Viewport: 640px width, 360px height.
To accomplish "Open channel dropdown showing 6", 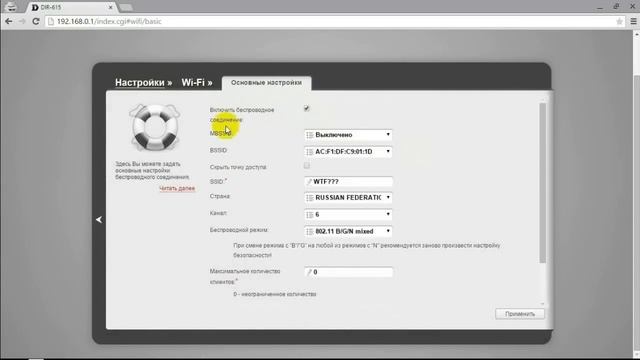I will tap(348, 214).
